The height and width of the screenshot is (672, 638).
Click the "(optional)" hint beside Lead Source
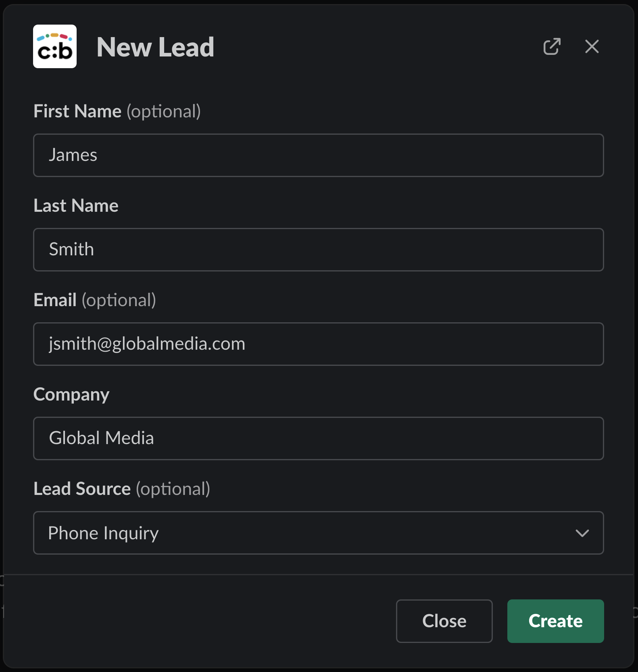point(173,489)
